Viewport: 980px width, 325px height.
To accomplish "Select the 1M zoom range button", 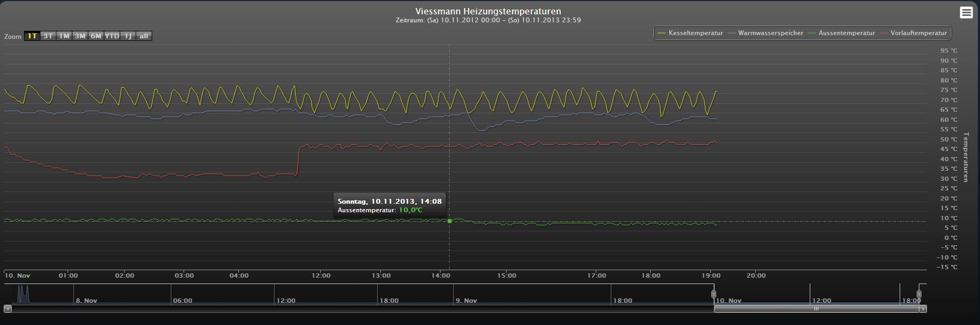I will 64,36.
